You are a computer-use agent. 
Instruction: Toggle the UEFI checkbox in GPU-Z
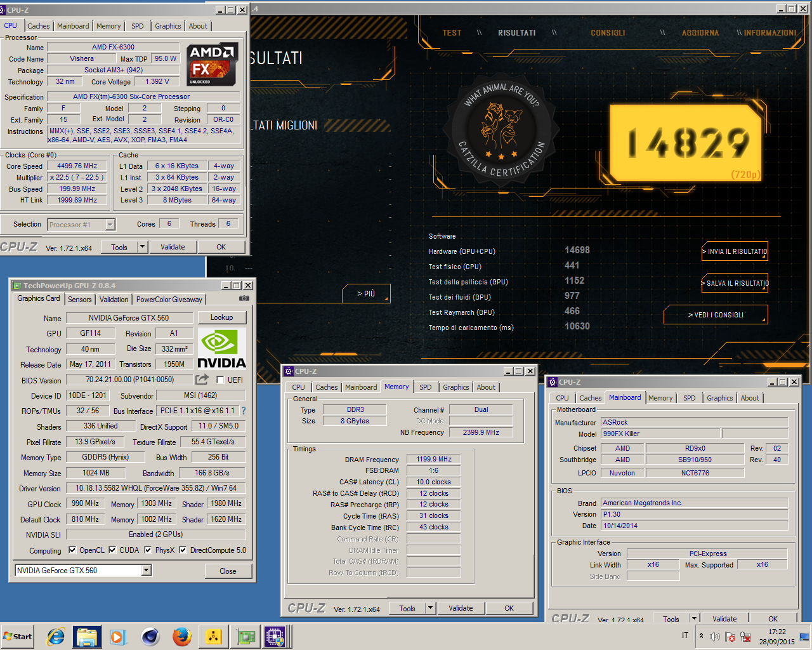point(220,380)
